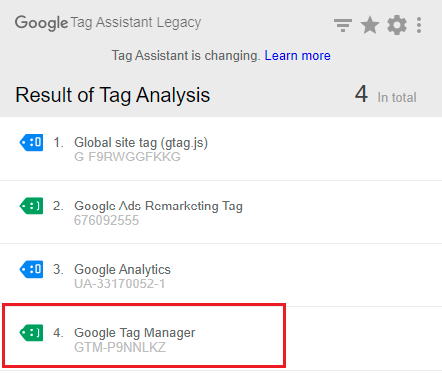Viewport: 442px width, 380px height.
Task: Open Google Tag Manager tag details
Action: coord(221,339)
